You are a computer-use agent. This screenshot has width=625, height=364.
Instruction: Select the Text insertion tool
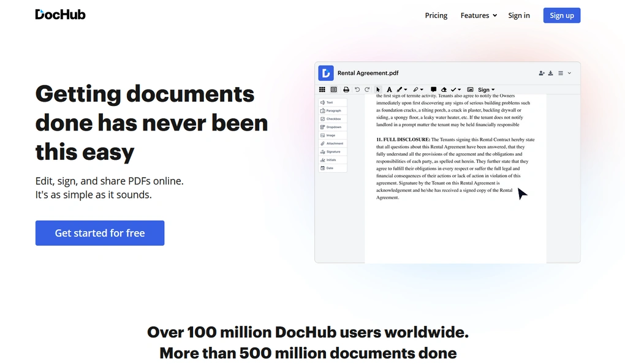point(333,102)
